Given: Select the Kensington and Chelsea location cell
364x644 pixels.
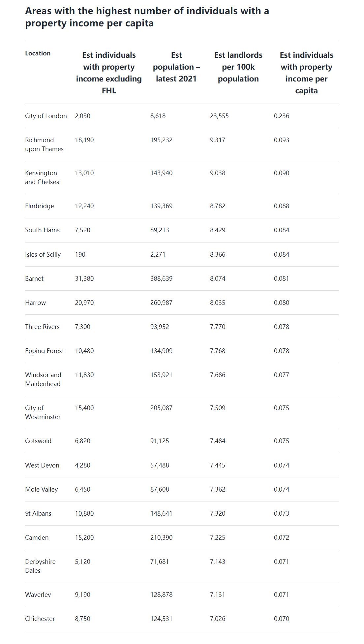Looking at the screenshot, I should point(42,177).
